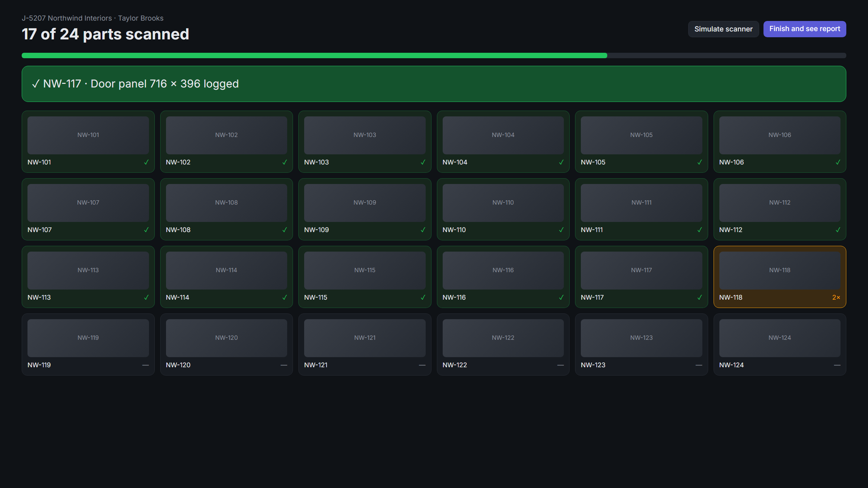This screenshot has width=868, height=488.
Task: Click the NW-117 green check icon
Action: (x=699, y=297)
